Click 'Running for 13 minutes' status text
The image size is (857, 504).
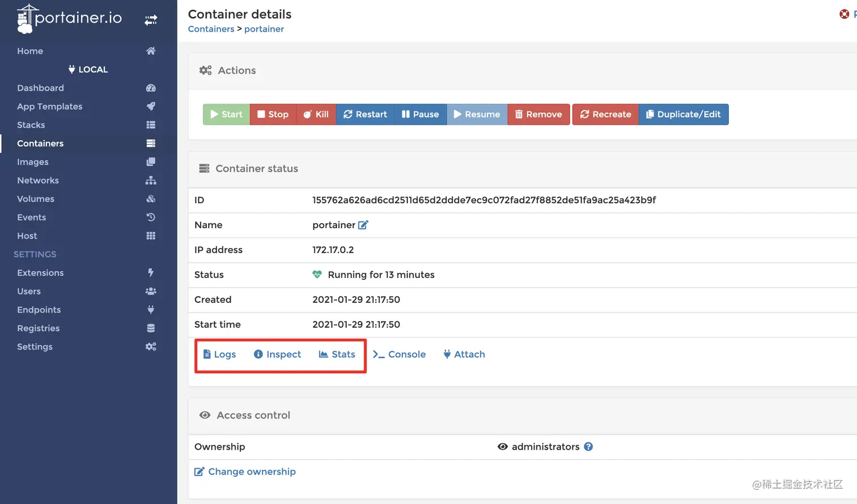(381, 275)
